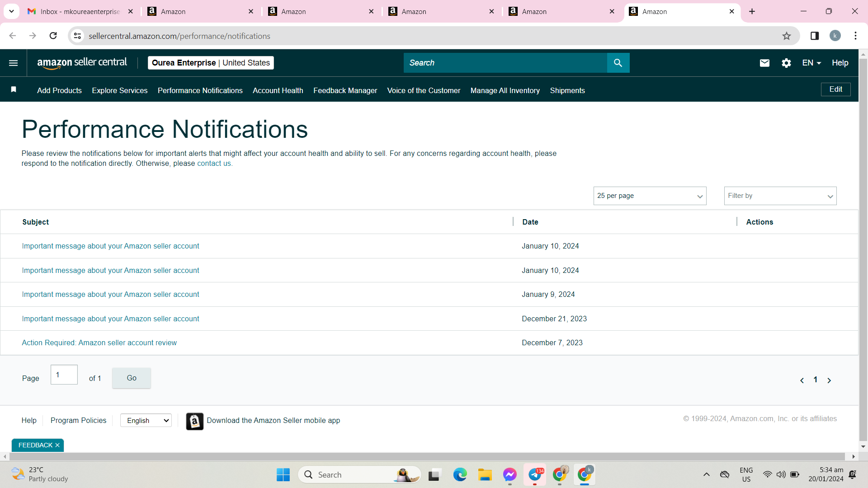The height and width of the screenshot is (488, 868).
Task: Open Explore Services in the navigation bar
Action: (120, 90)
